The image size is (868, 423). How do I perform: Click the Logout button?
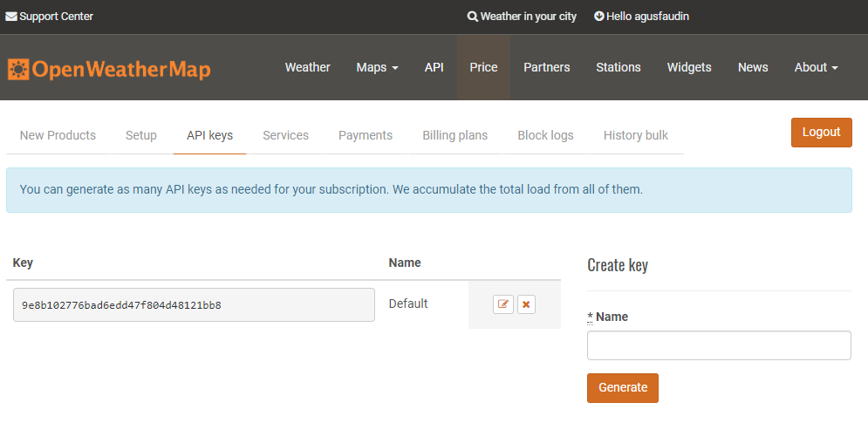822,133
